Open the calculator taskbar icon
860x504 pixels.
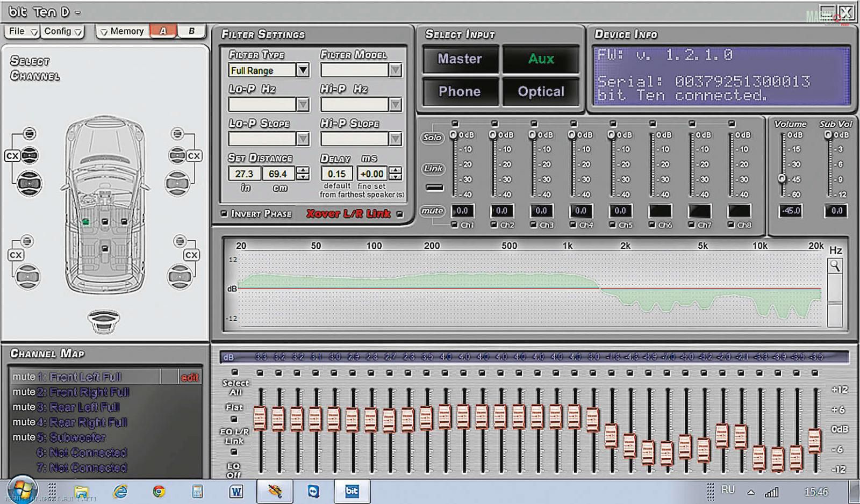pos(197,491)
